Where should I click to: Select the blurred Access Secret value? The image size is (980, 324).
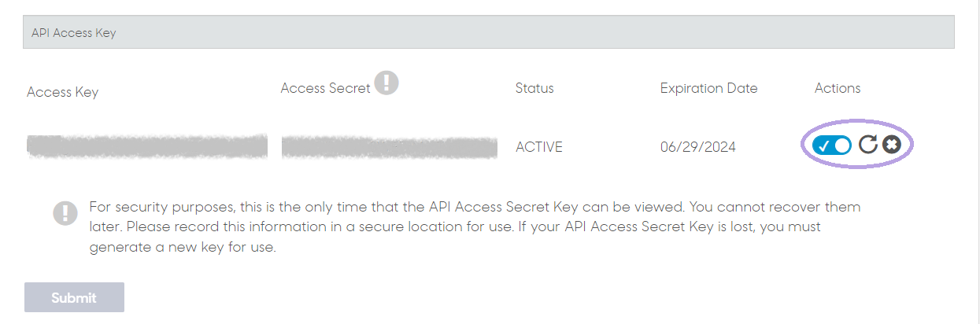point(390,147)
